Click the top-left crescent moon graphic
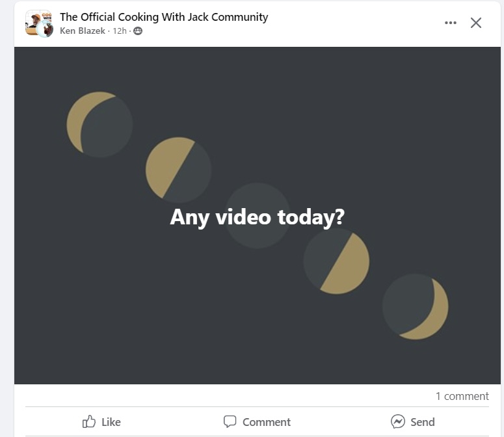The width and height of the screenshot is (504, 437). 99,124
